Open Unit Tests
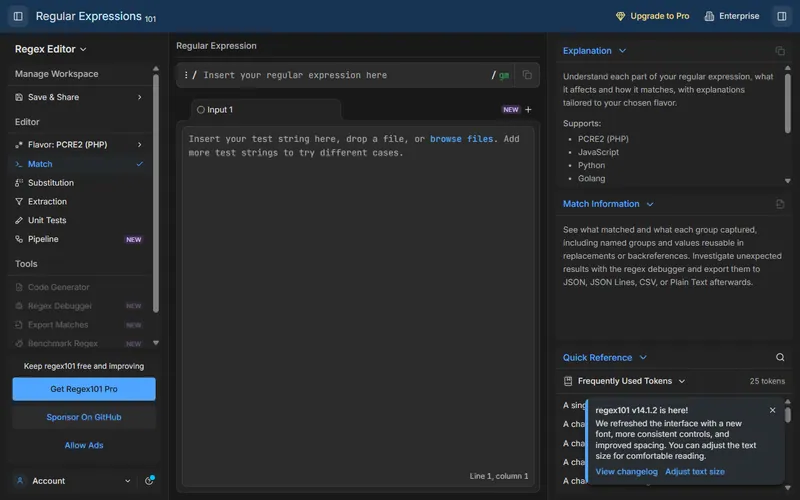Viewport: 800px width, 500px height. pos(79,220)
